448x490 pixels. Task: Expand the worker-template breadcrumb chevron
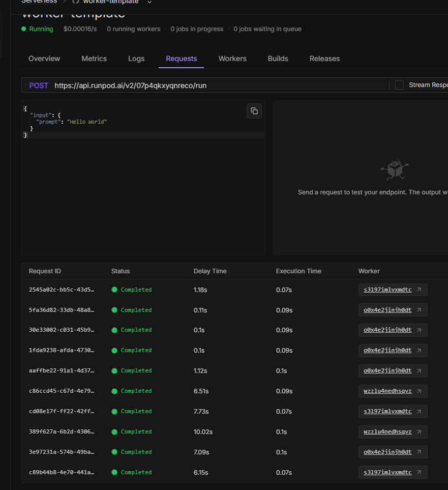coord(150,2)
